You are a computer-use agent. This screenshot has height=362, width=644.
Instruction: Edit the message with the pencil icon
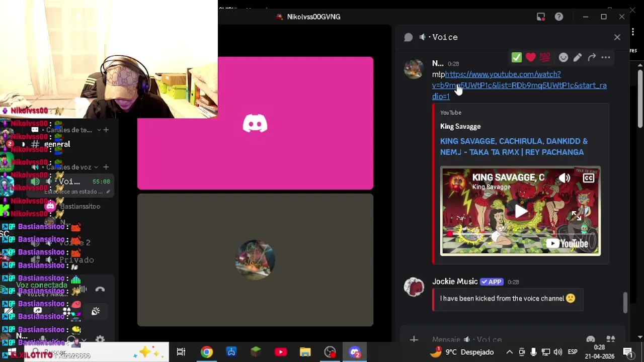point(578,58)
